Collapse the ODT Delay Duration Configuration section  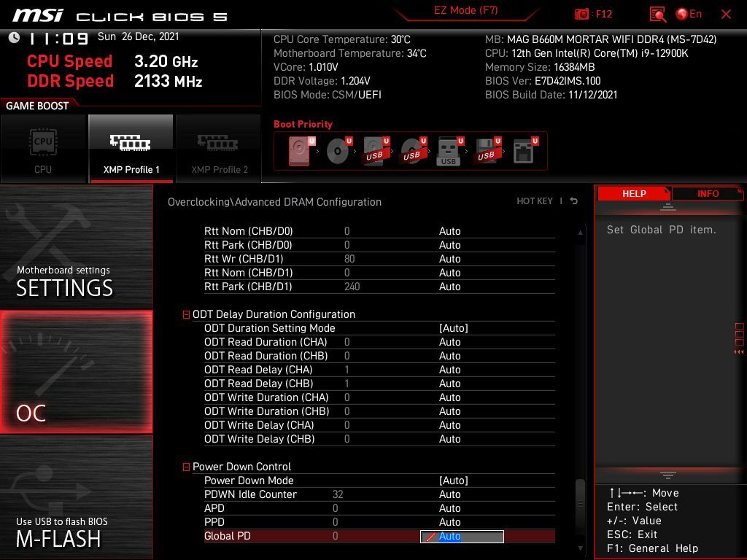pos(186,314)
